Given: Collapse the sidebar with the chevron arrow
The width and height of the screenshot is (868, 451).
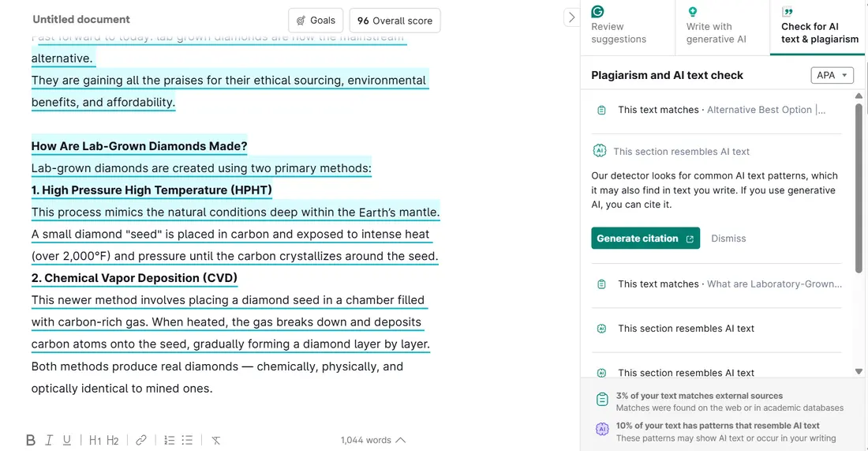Looking at the screenshot, I should pos(571,17).
